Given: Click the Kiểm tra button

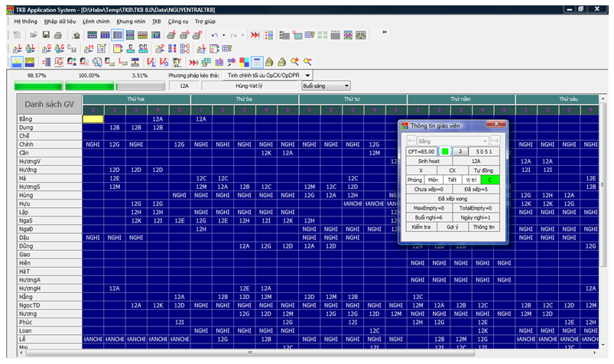Looking at the screenshot, I should [421, 227].
